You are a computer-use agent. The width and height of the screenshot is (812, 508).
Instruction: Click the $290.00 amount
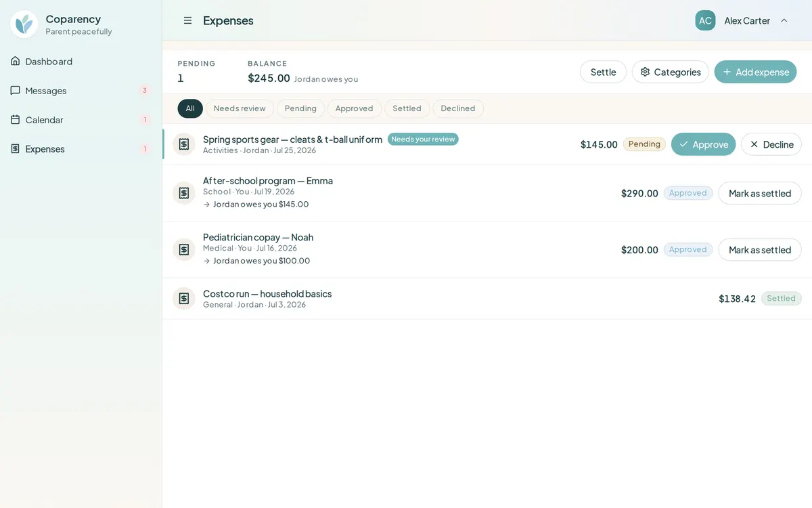[639, 193]
